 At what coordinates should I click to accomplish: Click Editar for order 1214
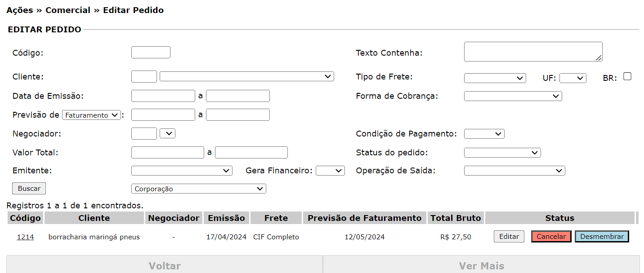(x=509, y=237)
